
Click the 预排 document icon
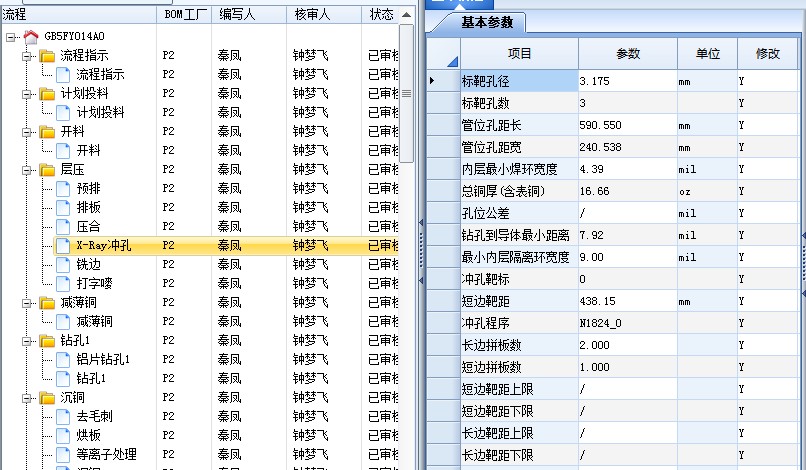pyautogui.click(x=63, y=189)
